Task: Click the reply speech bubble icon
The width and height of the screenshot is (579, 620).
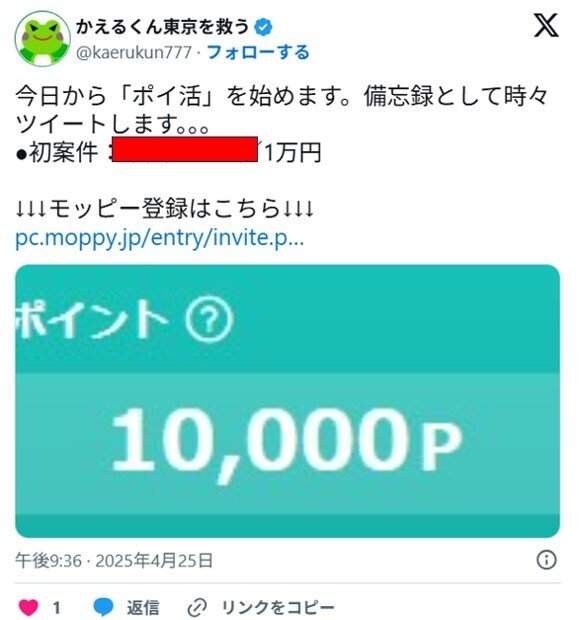Action: pyautogui.click(x=104, y=607)
